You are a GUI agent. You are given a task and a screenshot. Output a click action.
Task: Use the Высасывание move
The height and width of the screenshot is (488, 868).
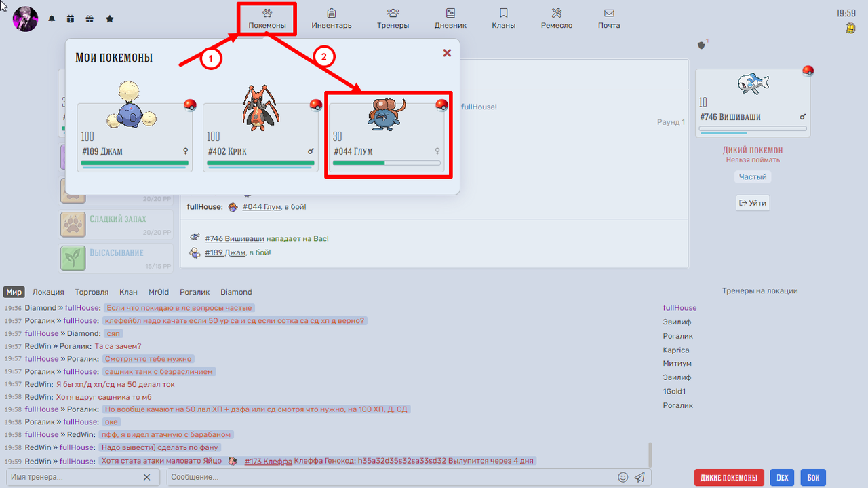pos(115,258)
